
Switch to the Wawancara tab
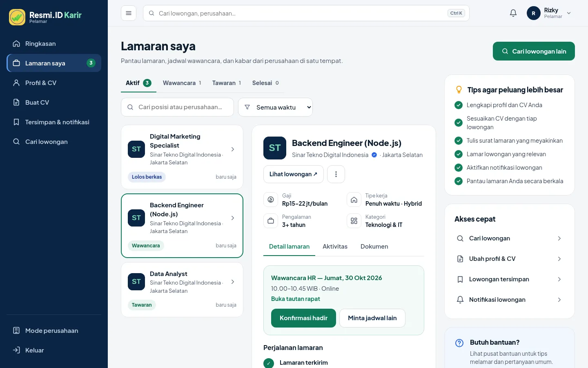182,83
